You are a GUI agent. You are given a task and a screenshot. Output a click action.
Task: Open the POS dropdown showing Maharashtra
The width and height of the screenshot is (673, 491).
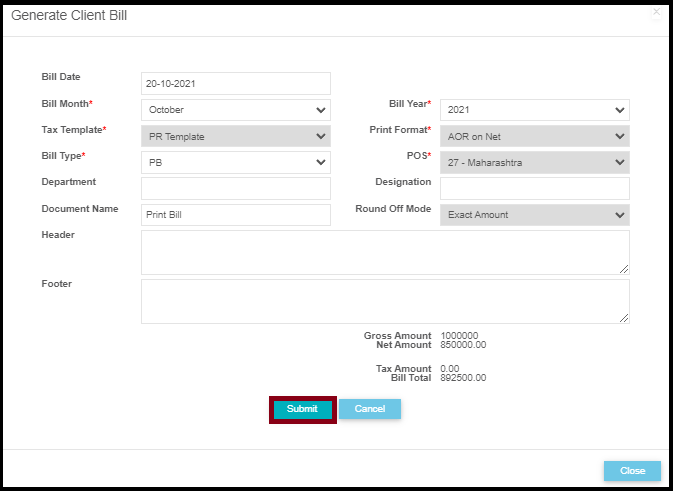pyautogui.click(x=535, y=163)
